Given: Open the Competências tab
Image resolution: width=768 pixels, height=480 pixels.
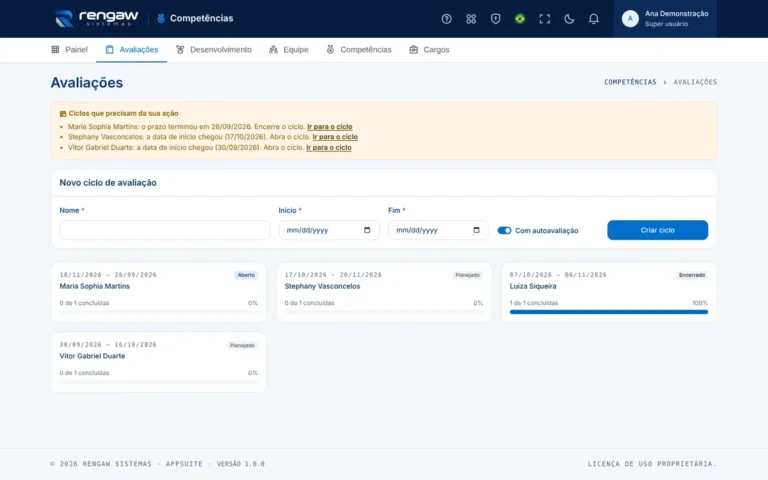Looking at the screenshot, I should click(359, 49).
